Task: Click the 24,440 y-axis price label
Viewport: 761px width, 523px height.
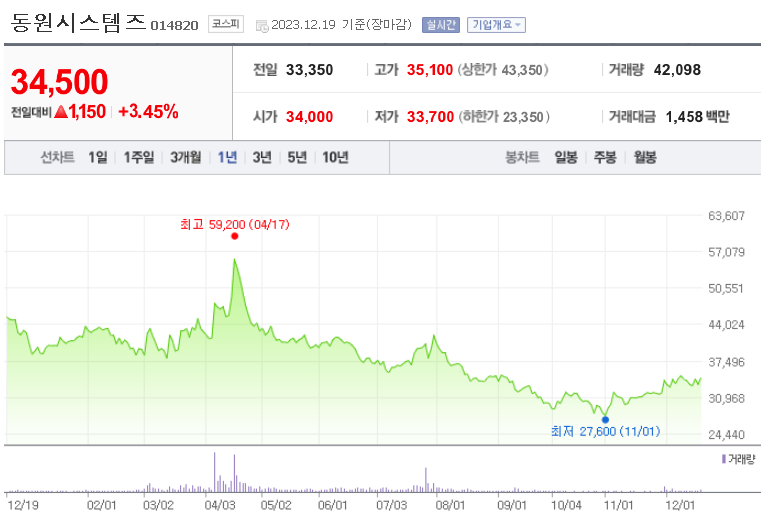Action: pos(726,435)
